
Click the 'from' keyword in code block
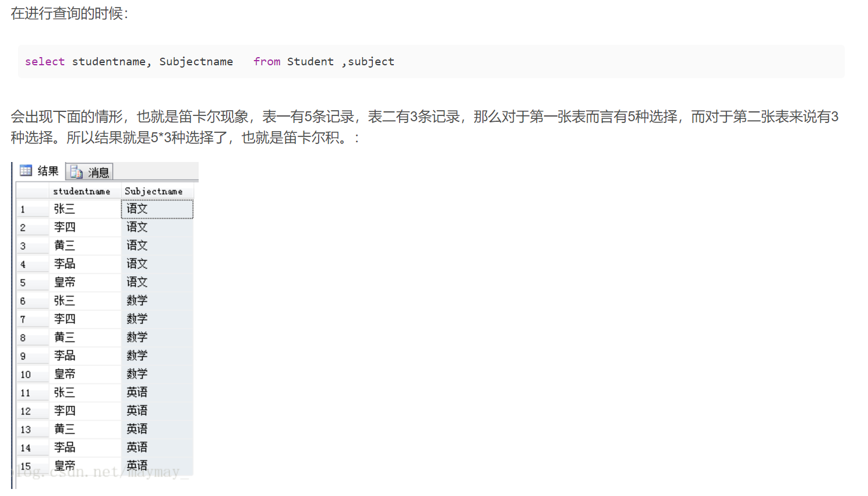tap(267, 61)
